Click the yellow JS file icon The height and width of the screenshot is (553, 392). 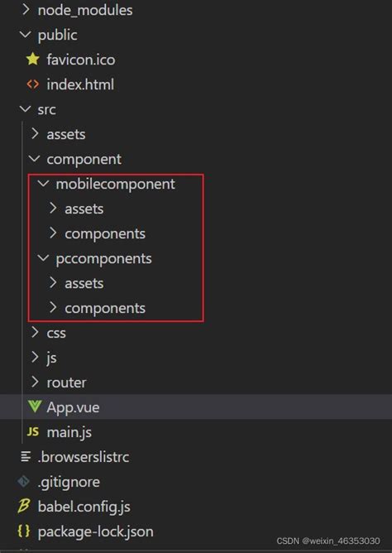tap(33, 431)
